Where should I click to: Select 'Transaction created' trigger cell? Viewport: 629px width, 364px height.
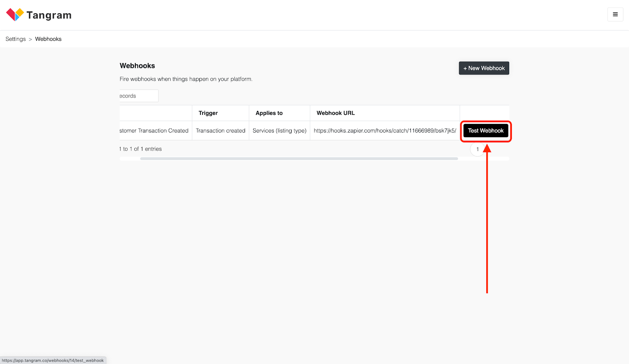tap(221, 131)
